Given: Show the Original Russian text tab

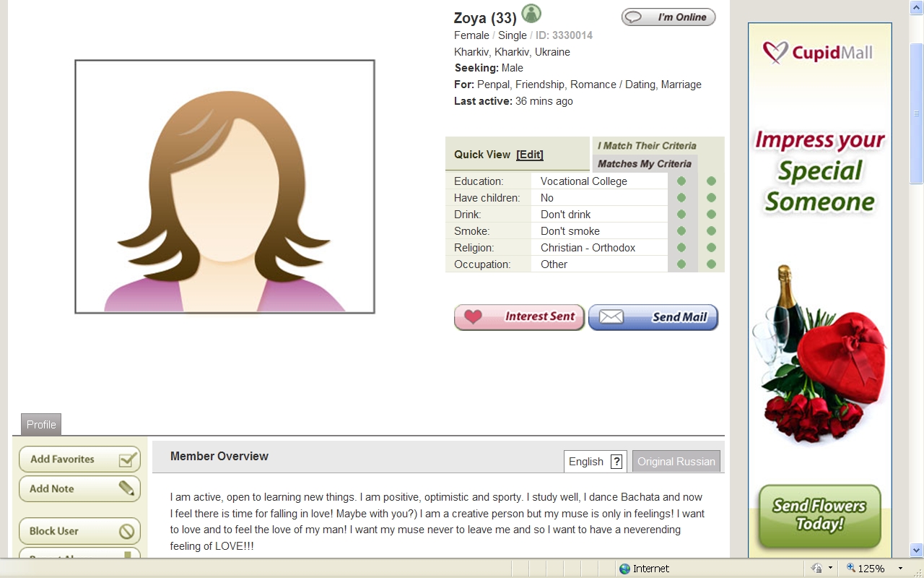Looking at the screenshot, I should click(x=676, y=462).
